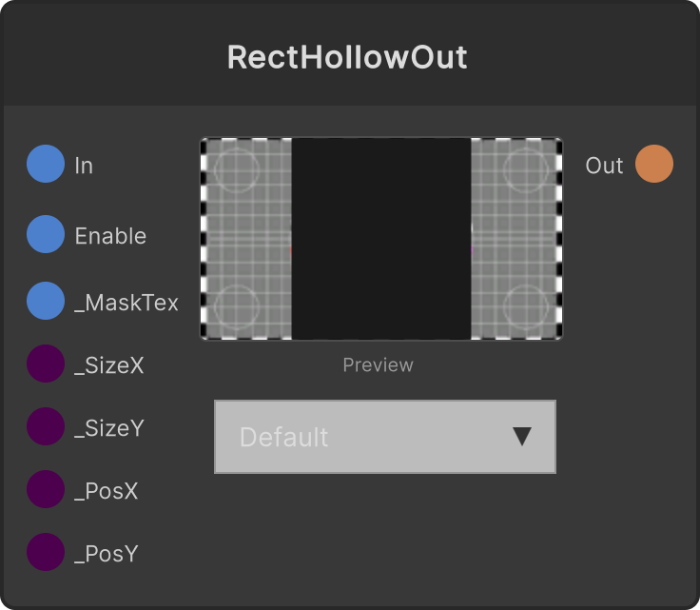Open the Default dropdown menu
The height and width of the screenshot is (610, 700).
coord(385,437)
